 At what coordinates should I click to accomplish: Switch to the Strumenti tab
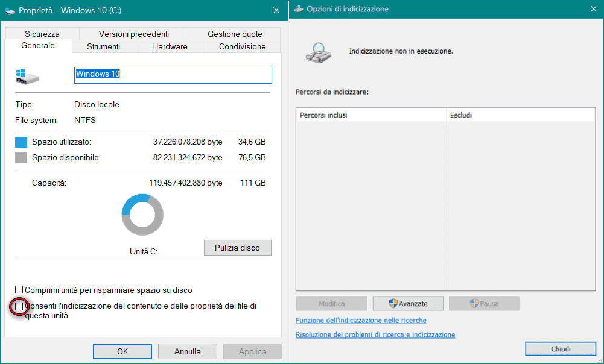point(104,46)
